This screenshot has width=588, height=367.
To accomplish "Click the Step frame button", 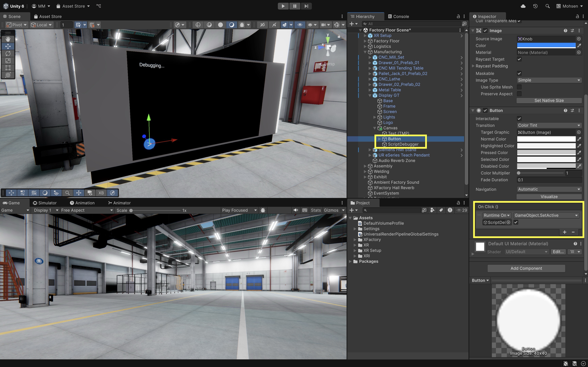I will tap(306, 6).
